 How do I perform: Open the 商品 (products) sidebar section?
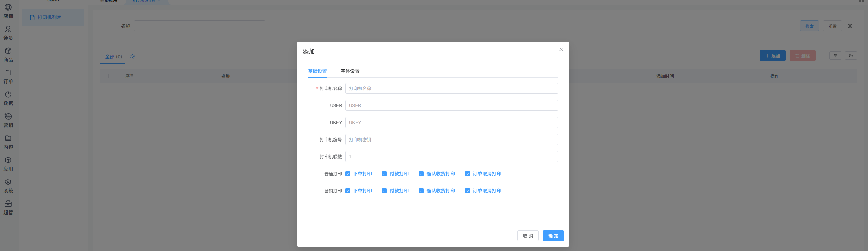(8, 55)
